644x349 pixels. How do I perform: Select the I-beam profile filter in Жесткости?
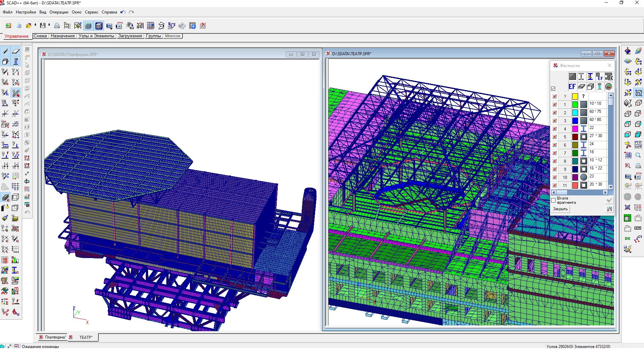(581, 76)
